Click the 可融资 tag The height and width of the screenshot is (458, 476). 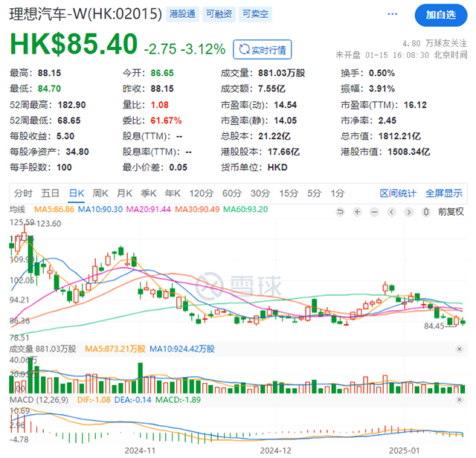pyautogui.click(x=219, y=14)
